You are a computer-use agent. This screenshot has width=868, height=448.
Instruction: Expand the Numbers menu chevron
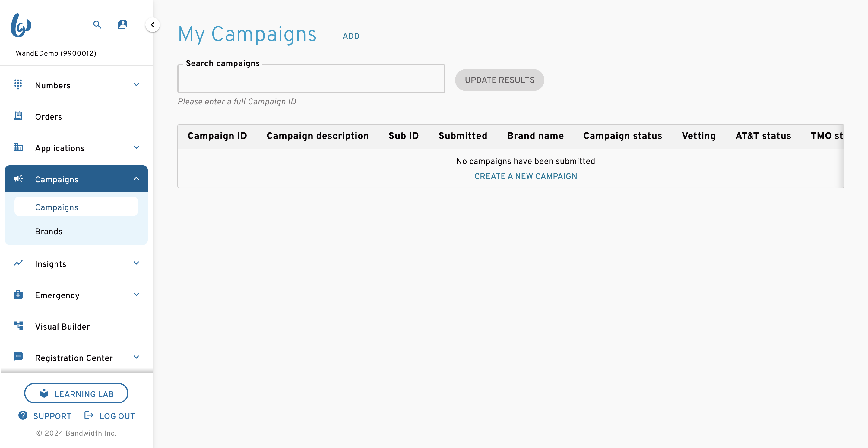click(x=136, y=84)
